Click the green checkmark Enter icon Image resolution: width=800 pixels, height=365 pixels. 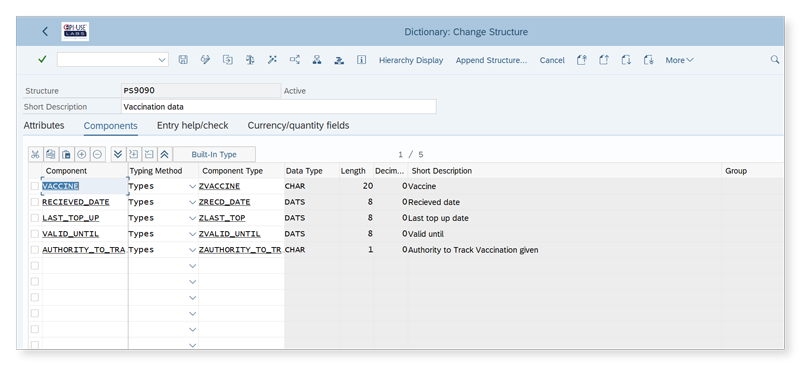click(42, 60)
